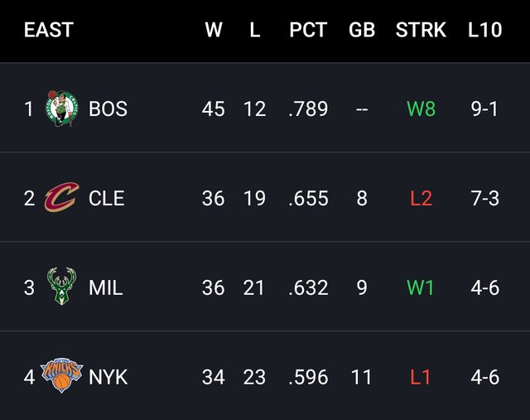530x420 pixels.
Task: Sort by STRK column header
Action: pyautogui.click(x=421, y=31)
